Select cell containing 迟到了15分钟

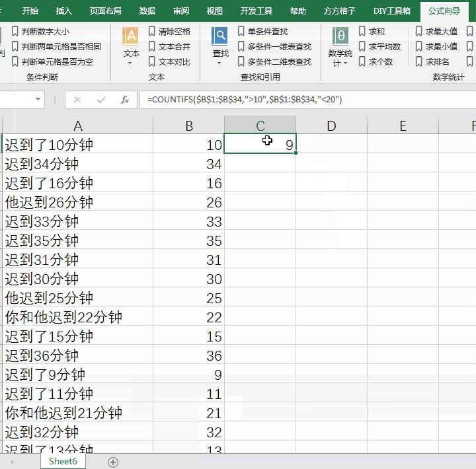(x=78, y=335)
